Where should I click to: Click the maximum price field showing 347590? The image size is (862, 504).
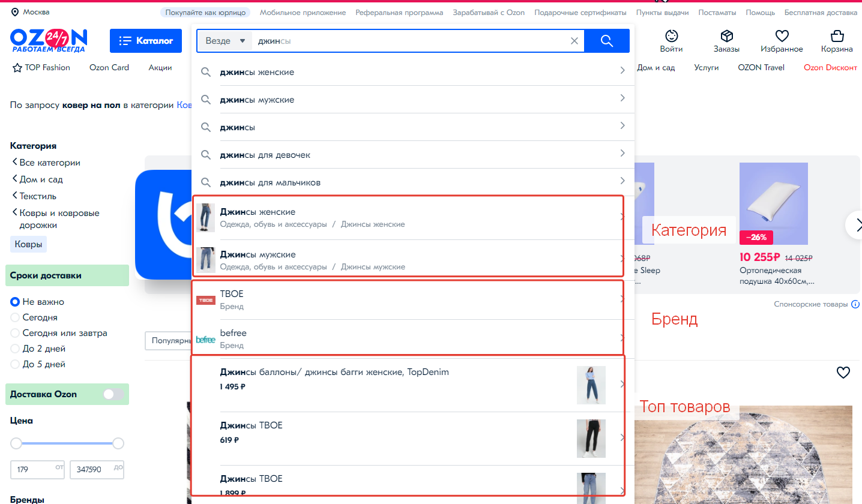coord(97,470)
